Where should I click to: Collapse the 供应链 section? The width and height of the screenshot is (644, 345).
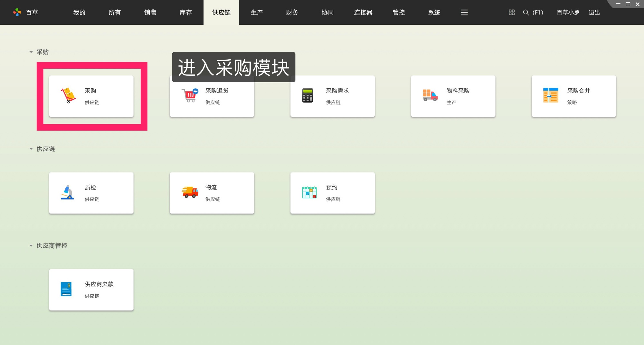pyautogui.click(x=31, y=149)
